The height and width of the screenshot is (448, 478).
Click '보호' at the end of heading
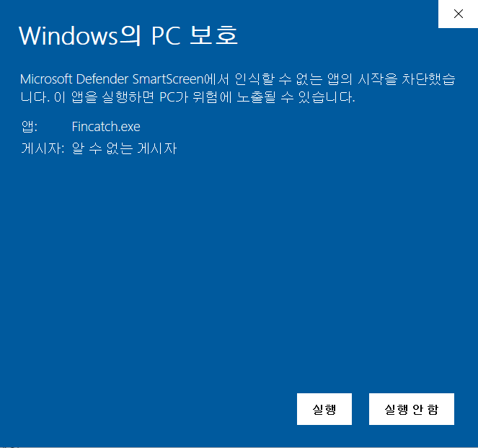(213, 35)
